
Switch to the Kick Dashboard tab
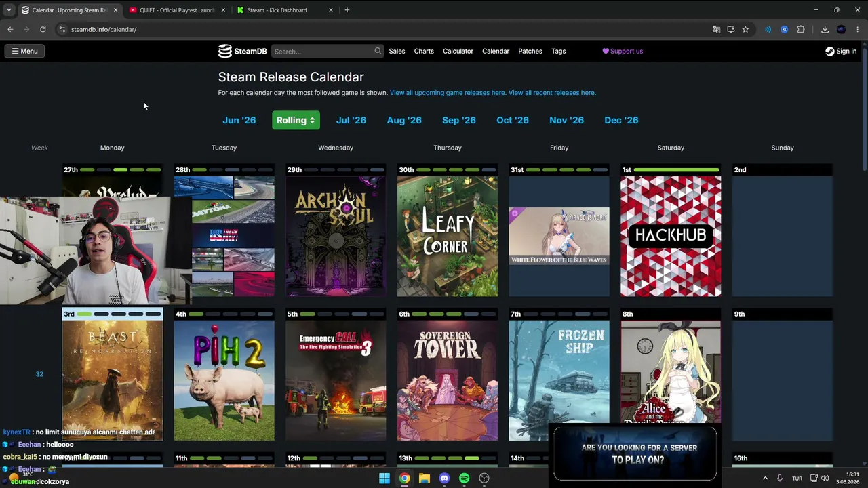tap(285, 10)
